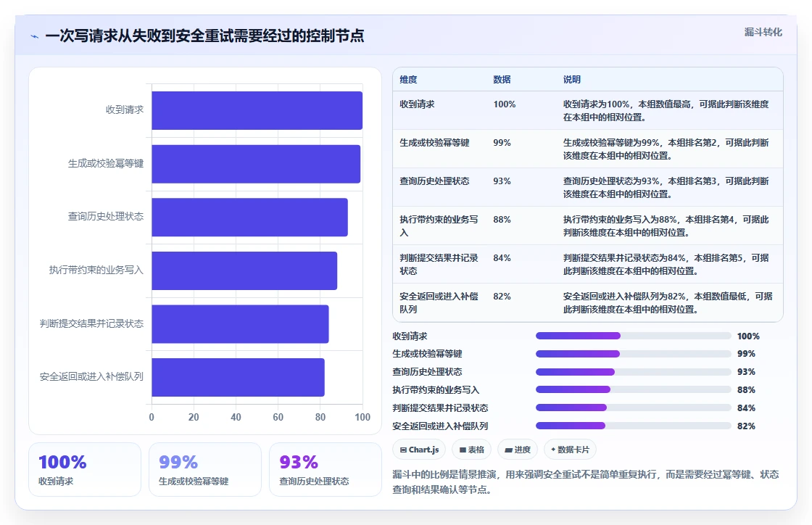Click table cell 收到请求 in 维度 column
Screen dimensions: 812x525
tap(417, 104)
